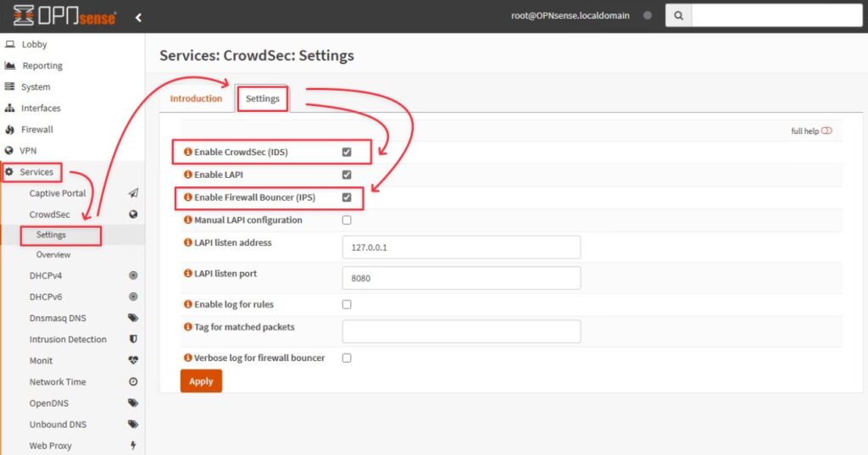The width and height of the screenshot is (868, 455).
Task: Open CrowdSec Overview in sidebar
Action: 53,255
